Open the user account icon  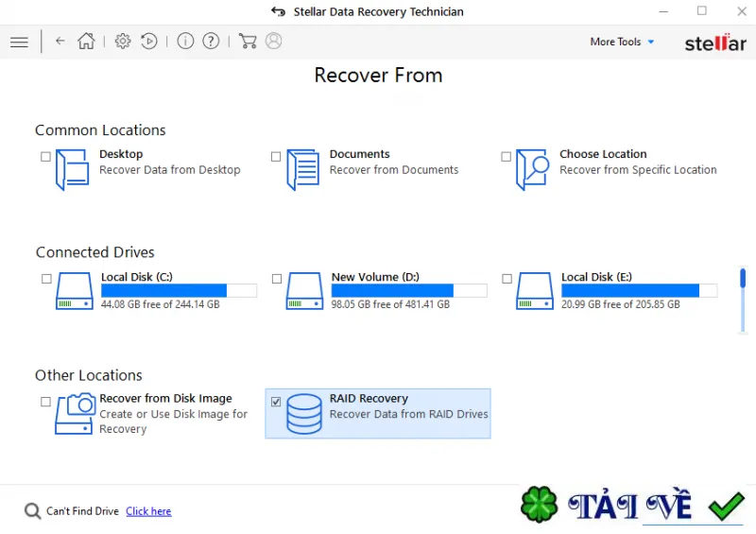pos(273,41)
